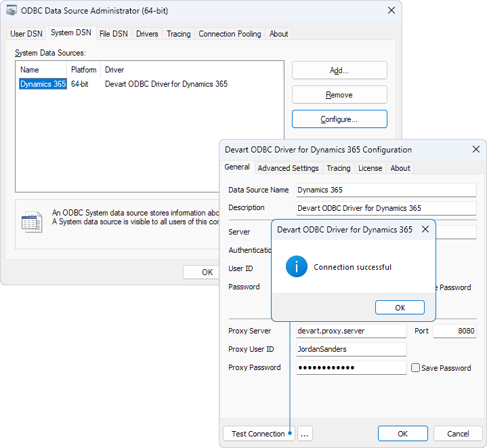Click the Remove button
The height and width of the screenshot is (448, 487).
coord(339,95)
